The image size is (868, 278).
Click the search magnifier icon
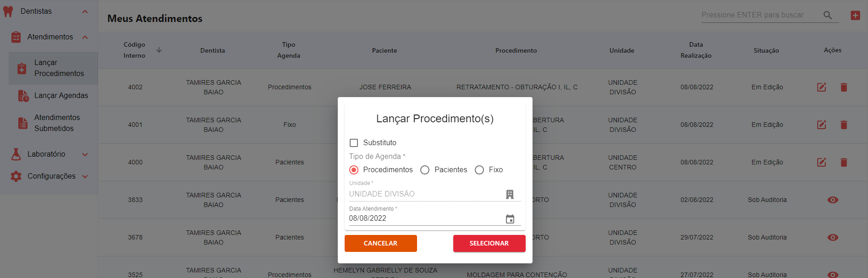pos(827,15)
